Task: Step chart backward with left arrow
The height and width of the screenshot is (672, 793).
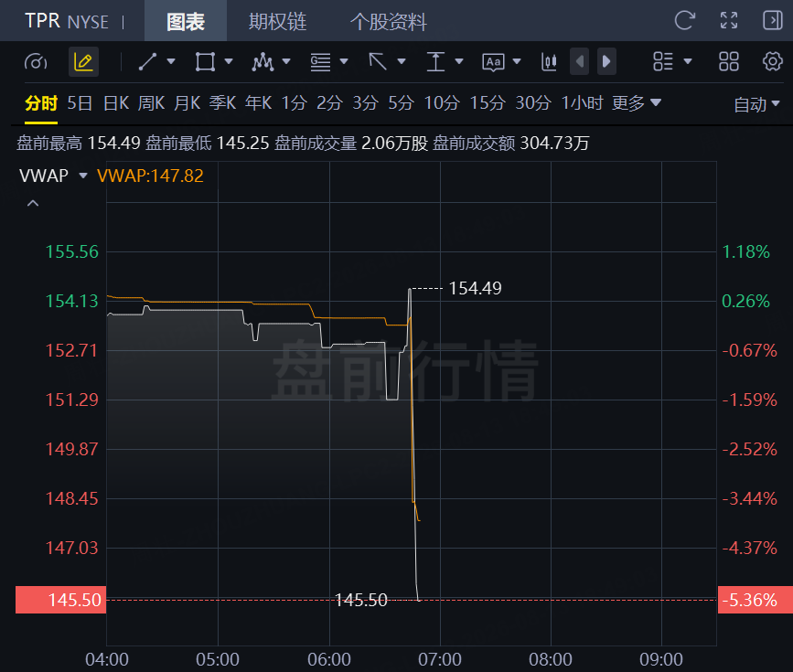Action: click(x=580, y=61)
